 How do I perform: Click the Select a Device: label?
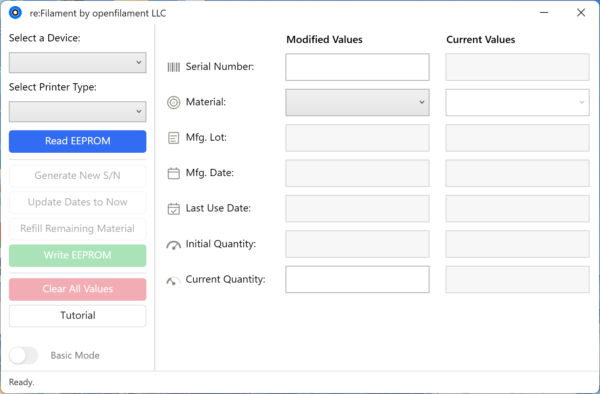click(x=45, y=38)
